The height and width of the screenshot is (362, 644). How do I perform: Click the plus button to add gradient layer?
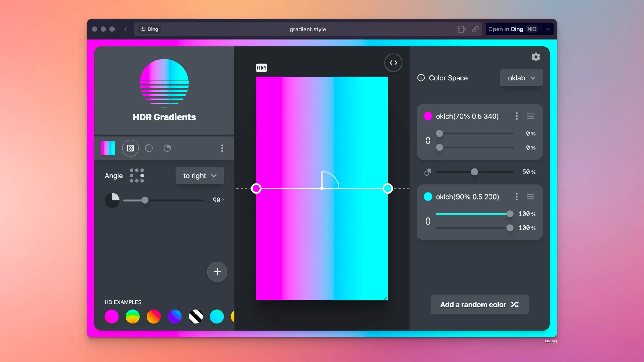click(x=217, y=272)
